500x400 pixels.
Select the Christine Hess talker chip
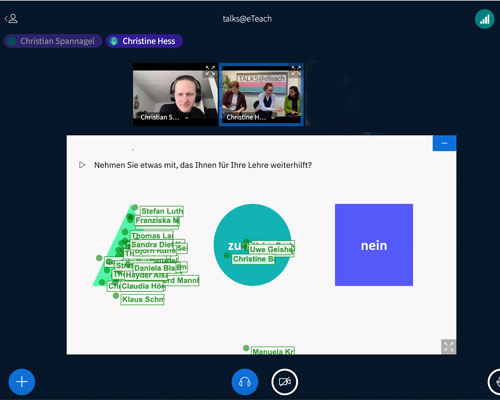click(x=144, y=41)
